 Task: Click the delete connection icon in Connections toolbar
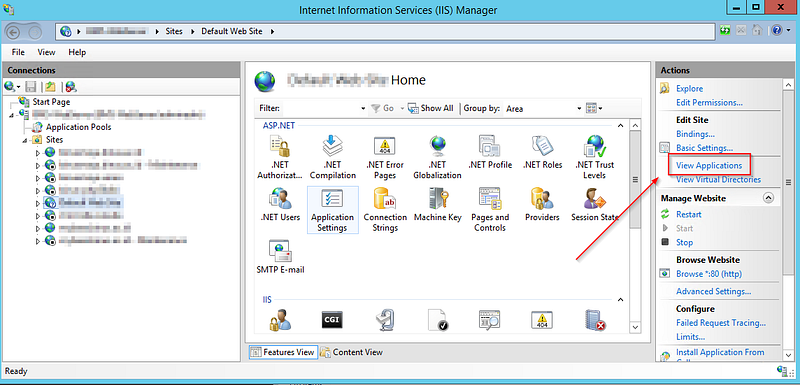pos(71,87)
